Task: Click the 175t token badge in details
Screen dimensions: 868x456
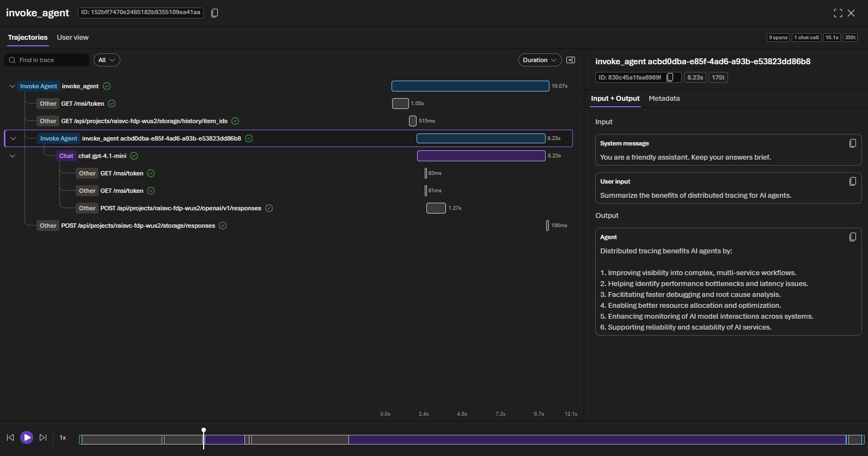Action: coord(718,77)
